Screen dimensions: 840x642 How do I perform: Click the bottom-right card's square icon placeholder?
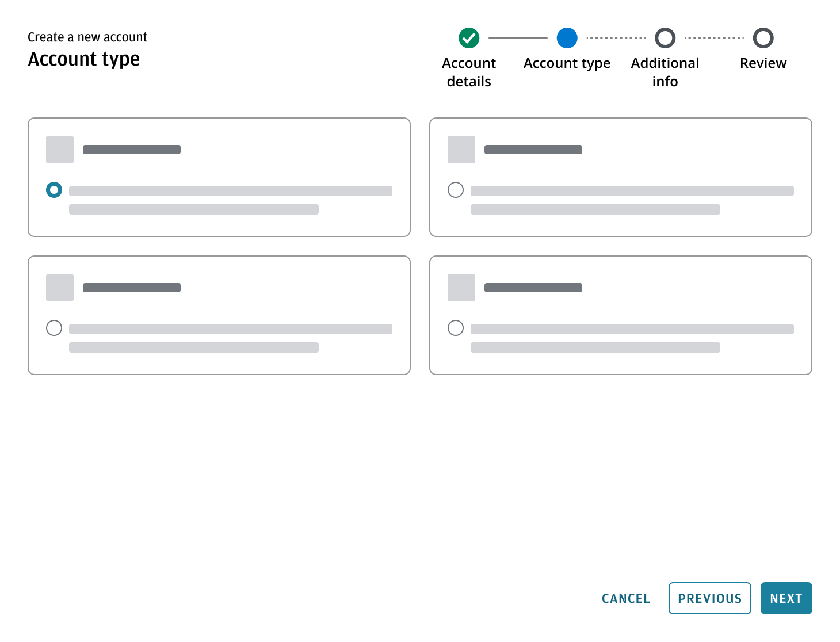(x=461, y=287)
